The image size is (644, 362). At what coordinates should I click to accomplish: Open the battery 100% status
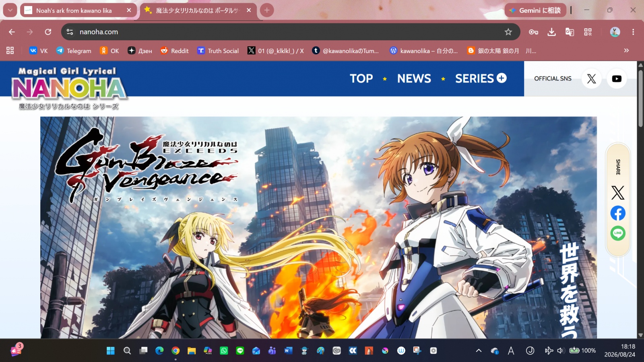click(582, 351)
